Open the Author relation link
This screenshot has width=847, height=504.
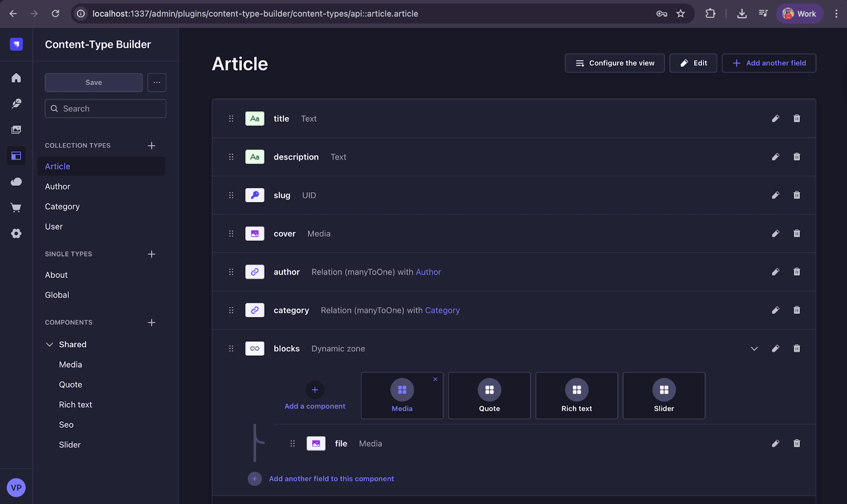428,272
